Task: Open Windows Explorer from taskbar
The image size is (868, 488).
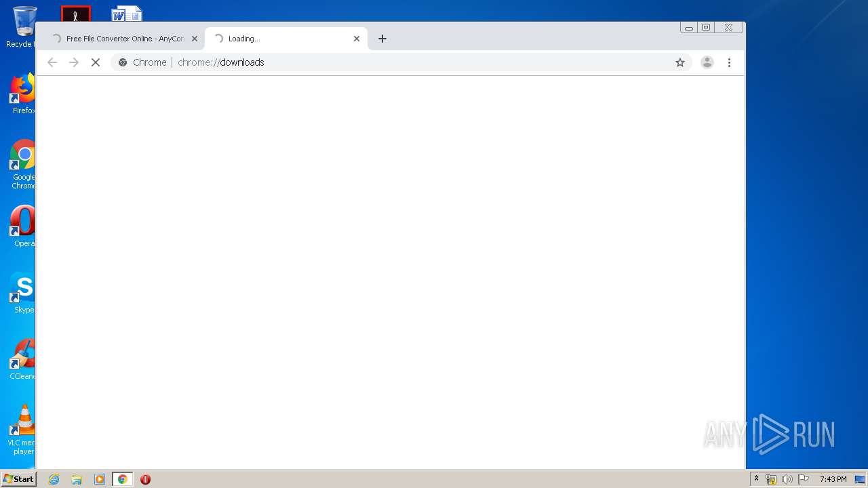Action: pyautogui.click(x=77, y=479)
